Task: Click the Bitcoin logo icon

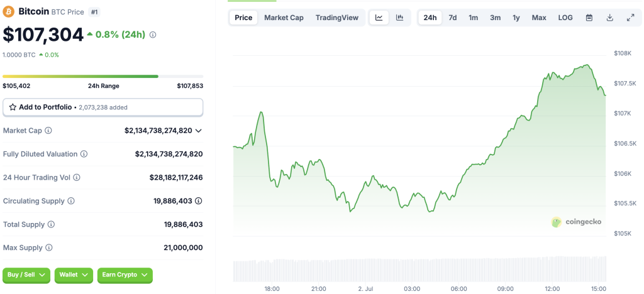Action: tap(8, 11)
